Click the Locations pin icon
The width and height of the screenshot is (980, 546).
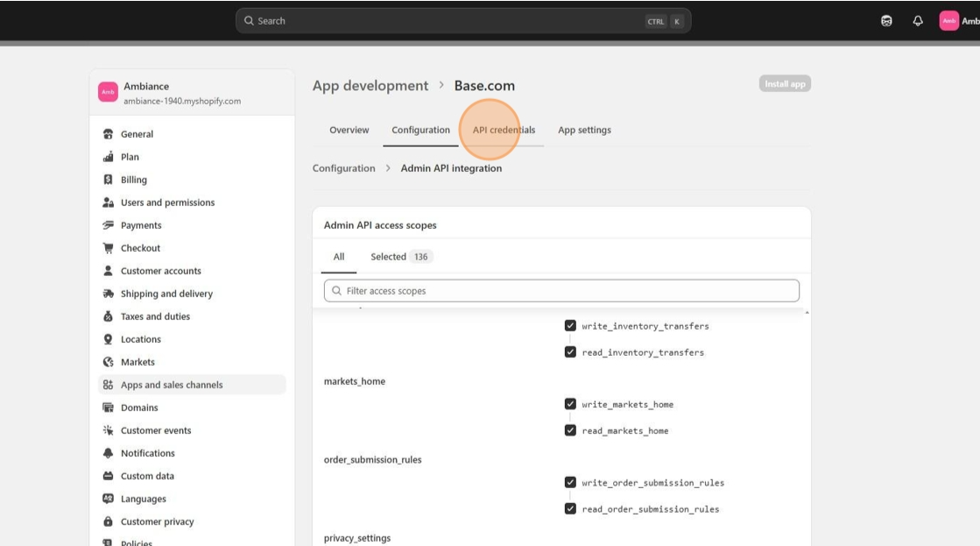pos(109,339)
